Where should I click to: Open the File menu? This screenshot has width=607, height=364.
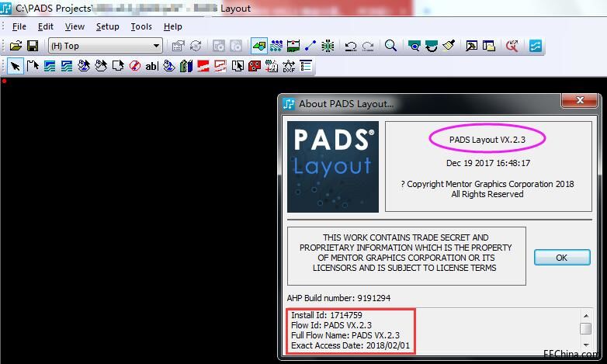(19, 26)
